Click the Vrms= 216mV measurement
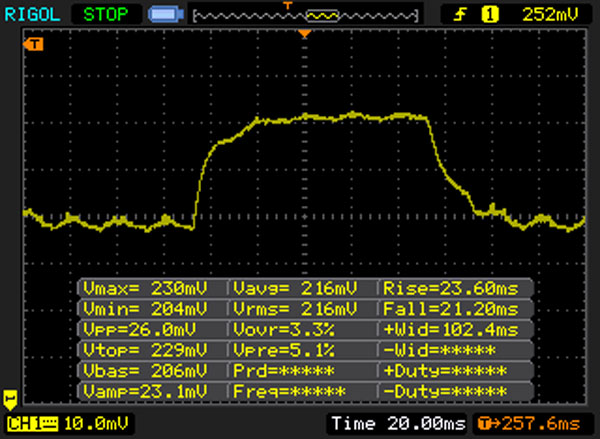 coord(295,309)
